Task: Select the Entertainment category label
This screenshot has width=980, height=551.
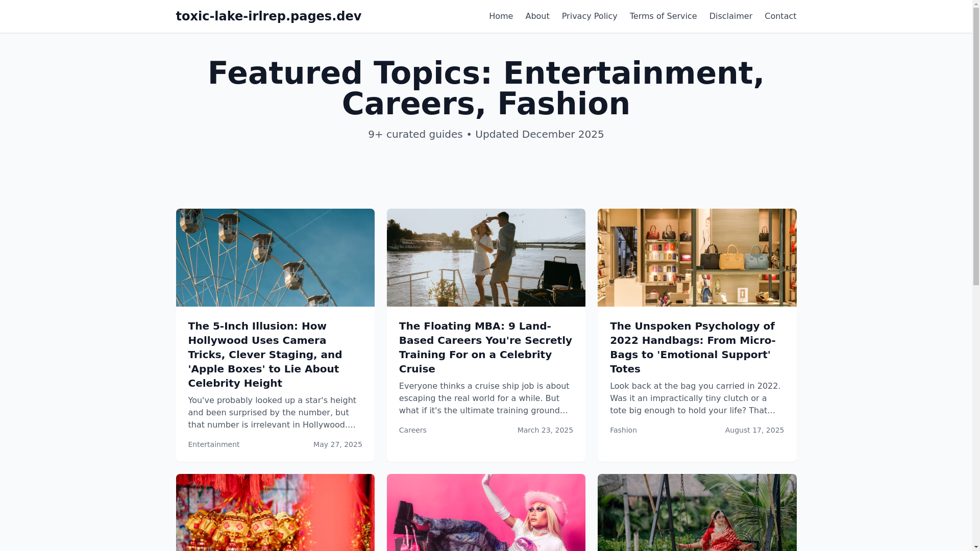Action: 214,444
